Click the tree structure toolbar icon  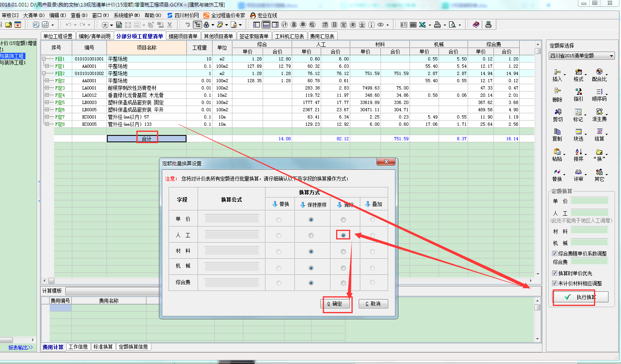[x=197, y=25]
